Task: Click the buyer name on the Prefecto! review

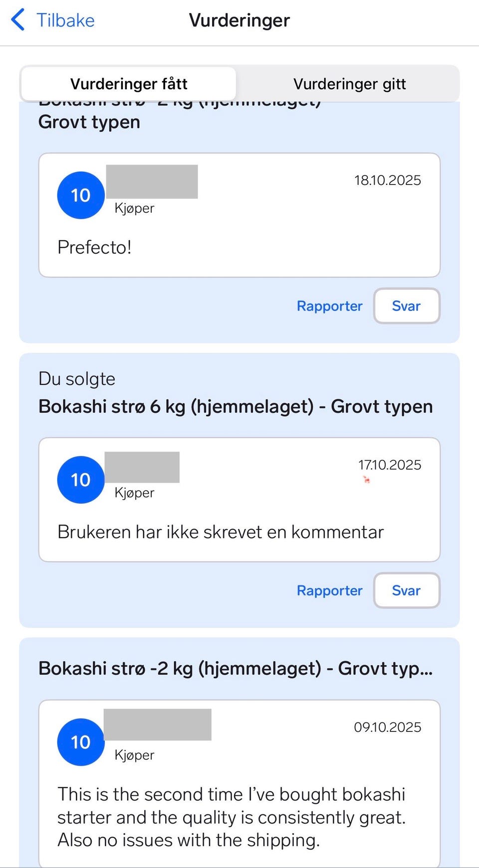Action: (x=152, y=182)
